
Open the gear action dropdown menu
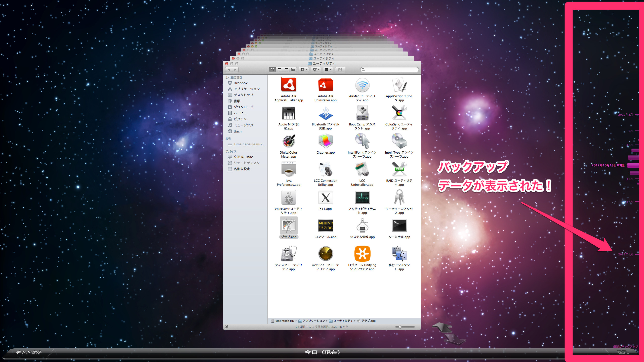[304, 70]
